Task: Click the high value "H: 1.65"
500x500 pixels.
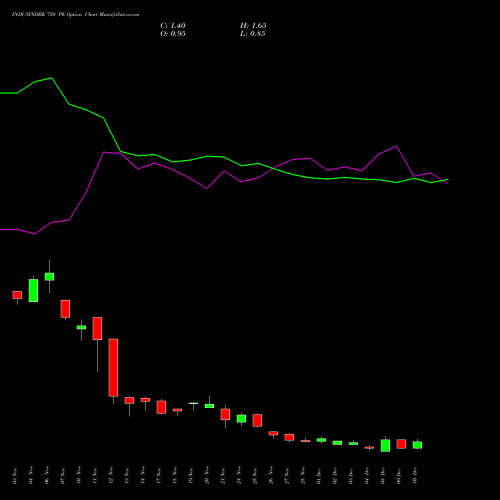Action: pyautogui.click(x=253, y=26)
